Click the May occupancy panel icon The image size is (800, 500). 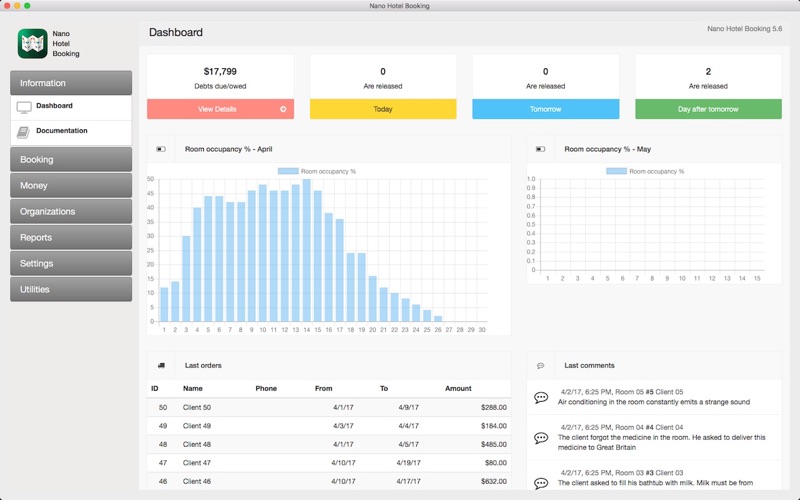(x=540, y=149)
